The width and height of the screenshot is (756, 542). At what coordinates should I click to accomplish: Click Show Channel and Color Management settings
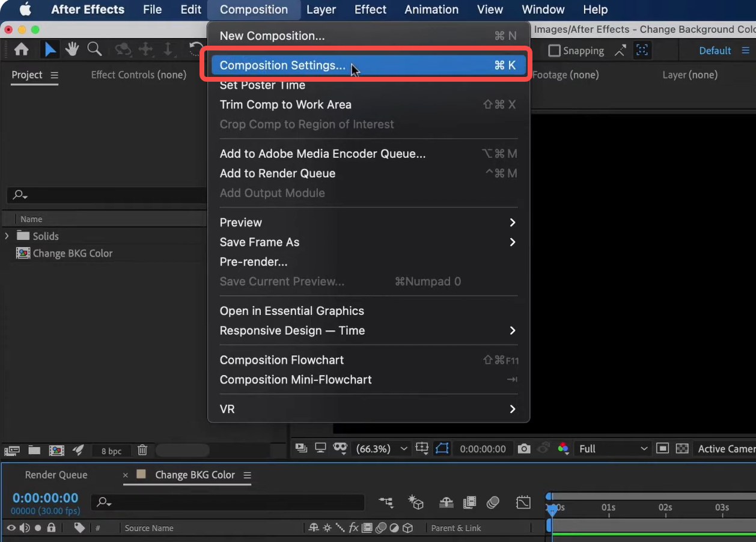click(x=563, y=448)
